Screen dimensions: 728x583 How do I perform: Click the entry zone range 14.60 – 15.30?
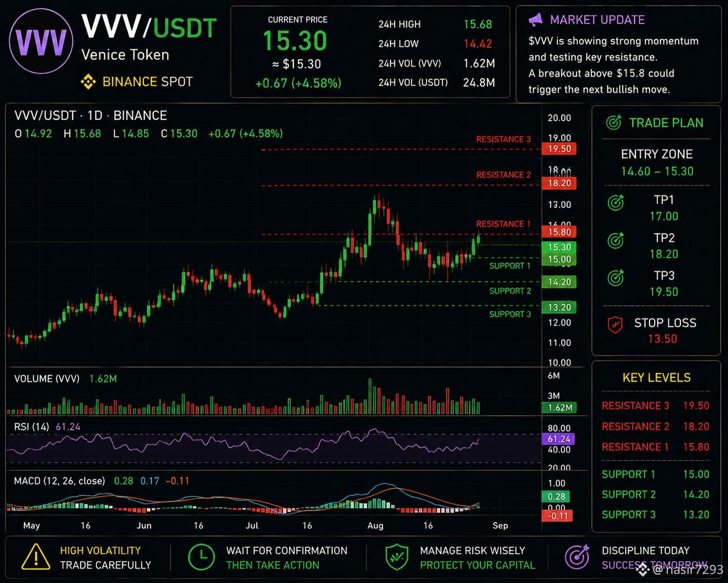click(657, 171)
